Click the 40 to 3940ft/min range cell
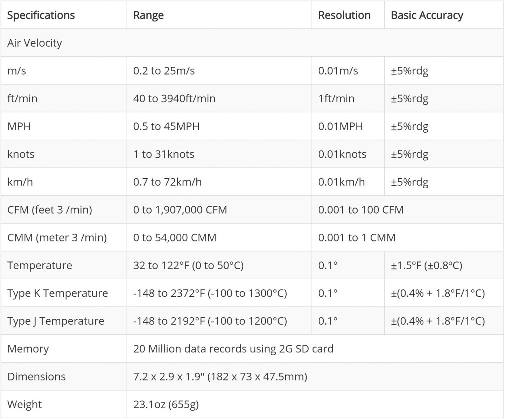The width and height of the screenshot is (505, 420). tap(174, 99)
